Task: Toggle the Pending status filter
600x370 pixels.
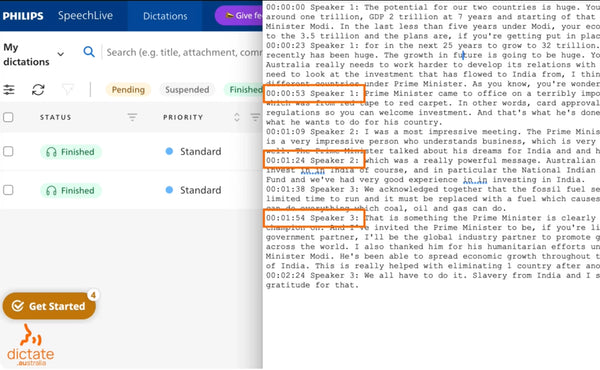Action: [x=128, y=90]
